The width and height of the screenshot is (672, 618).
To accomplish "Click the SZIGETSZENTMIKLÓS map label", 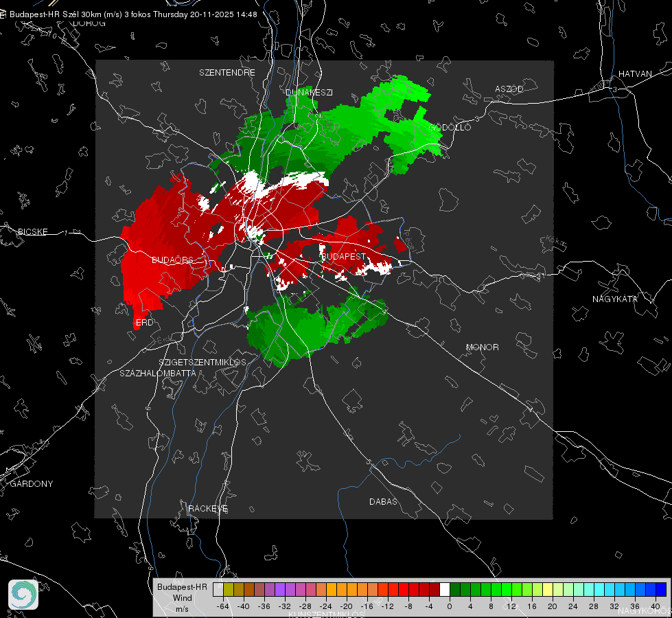I will [x=202, y=362].
